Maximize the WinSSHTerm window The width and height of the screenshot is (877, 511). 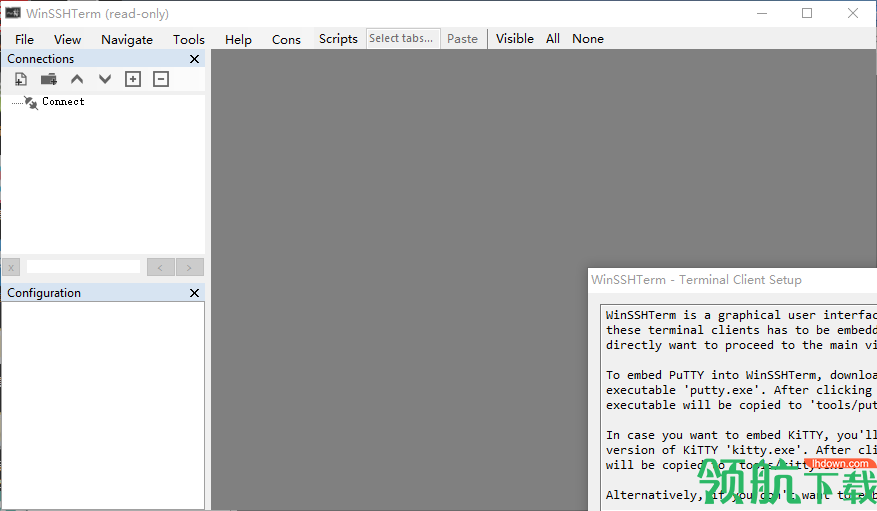807,13
